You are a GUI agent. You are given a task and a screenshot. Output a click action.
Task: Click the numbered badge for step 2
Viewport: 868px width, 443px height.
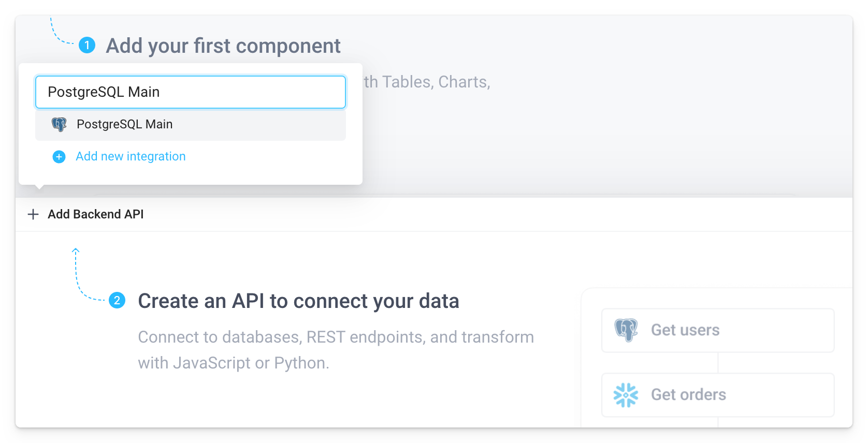pos(118,300)
